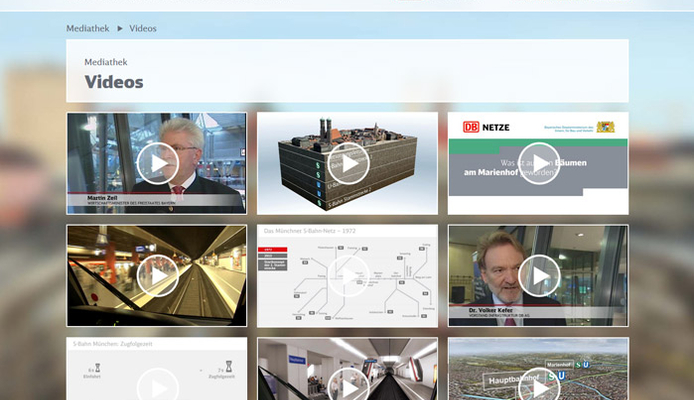Viewport: 694px width, 400px height.
Task: Play the Münchner S-Bahn-Netz 1972 video
Action: tap(348, 276)
